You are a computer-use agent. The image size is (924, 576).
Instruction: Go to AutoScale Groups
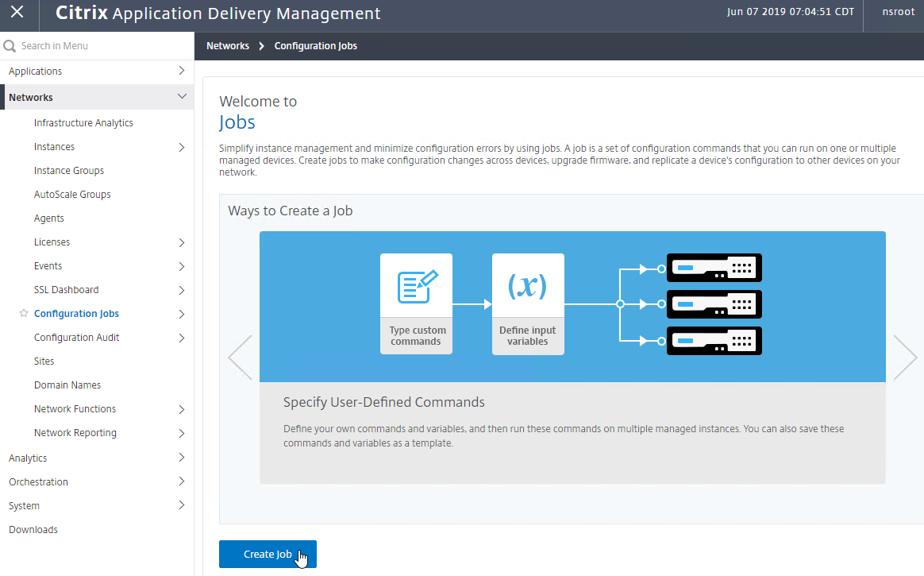(72, 194)
